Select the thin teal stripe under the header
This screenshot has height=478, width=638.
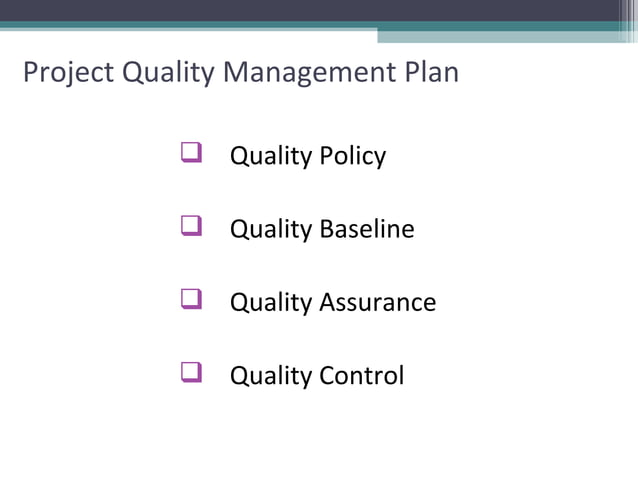click(311, 25)
